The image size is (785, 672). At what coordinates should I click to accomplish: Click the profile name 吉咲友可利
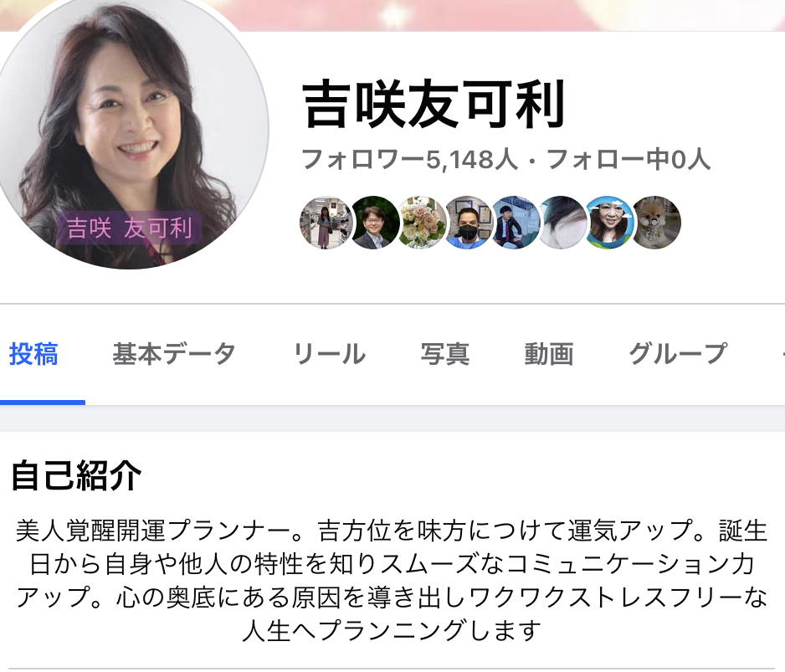(x=434, y=104)
